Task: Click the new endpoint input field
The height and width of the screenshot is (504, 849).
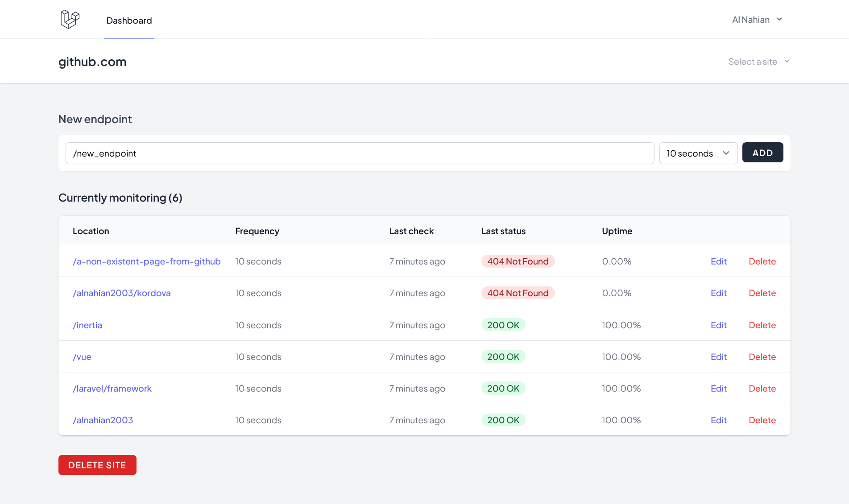Action: pos(360,153)
